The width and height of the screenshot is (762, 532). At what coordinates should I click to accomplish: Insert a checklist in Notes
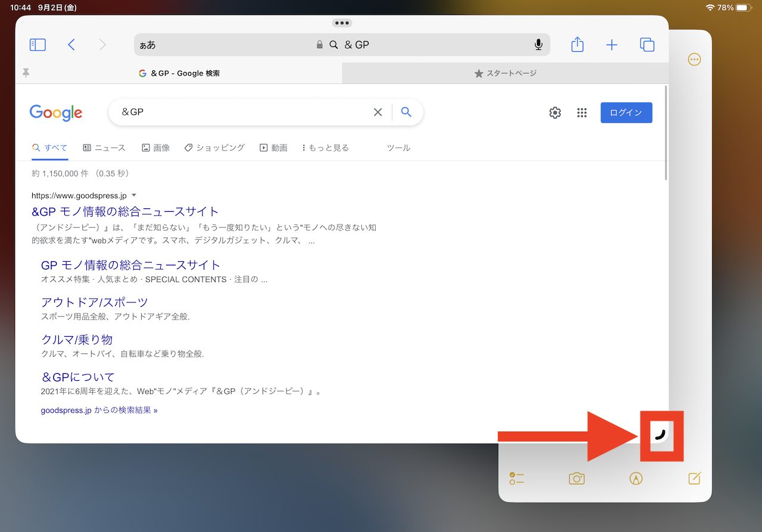[517, 478]
